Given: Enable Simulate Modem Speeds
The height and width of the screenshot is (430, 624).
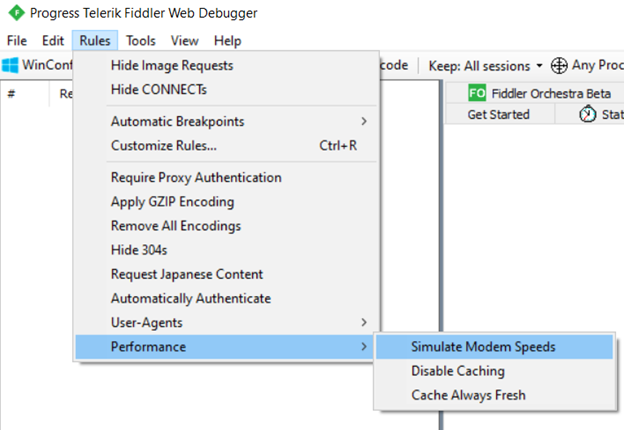Looking at the screenshot, I should click(494, 347).
